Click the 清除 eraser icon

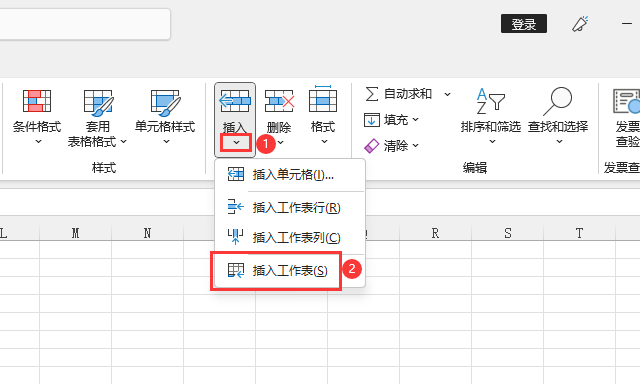(x=371, y=146)
